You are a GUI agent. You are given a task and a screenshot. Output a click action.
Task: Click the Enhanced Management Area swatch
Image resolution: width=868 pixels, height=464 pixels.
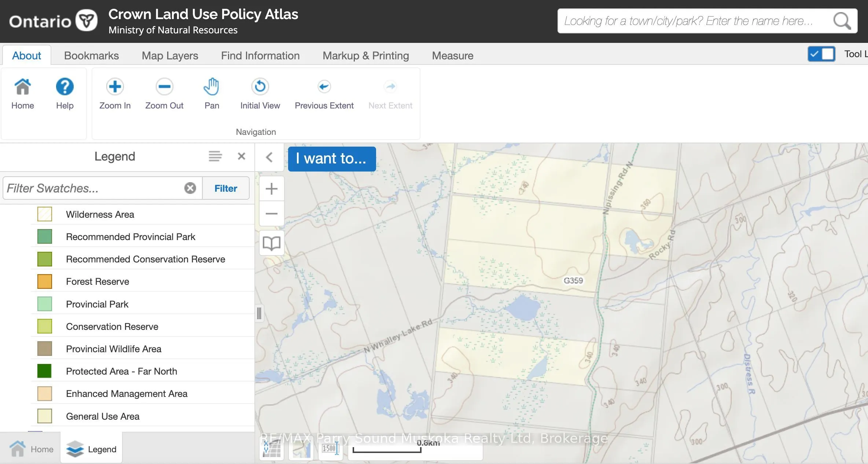tap(45, 393)
